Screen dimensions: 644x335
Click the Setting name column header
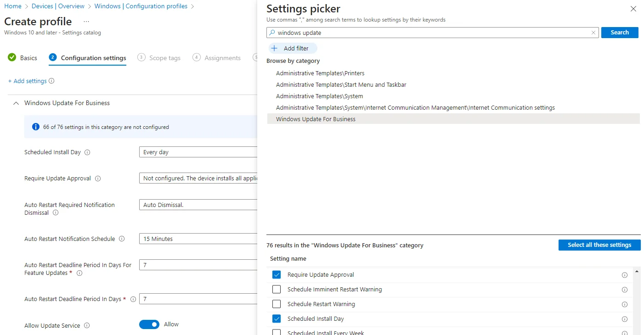pyautogui.click(x=288, y=259)
